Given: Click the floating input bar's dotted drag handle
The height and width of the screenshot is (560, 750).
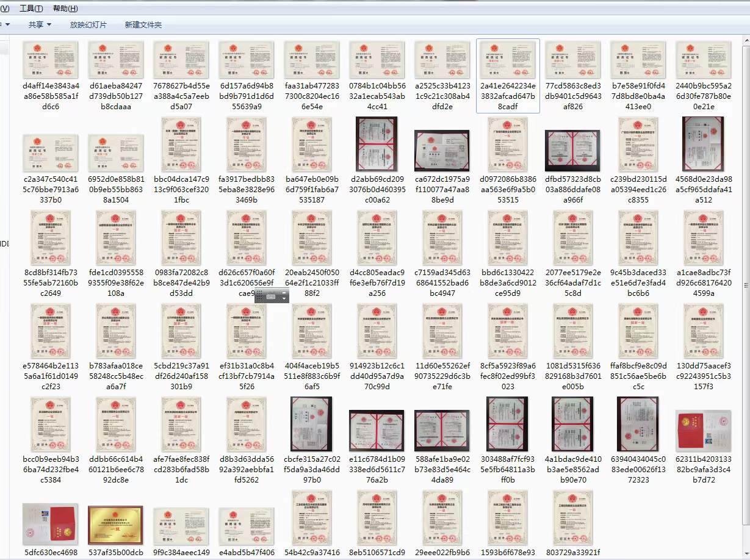Looking at the screenshot, I should 259,296.
